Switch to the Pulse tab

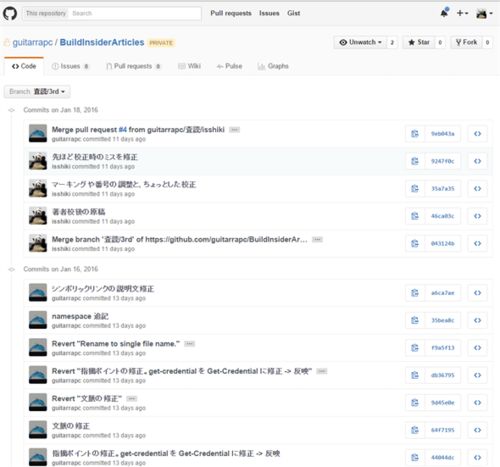[229, 66]
